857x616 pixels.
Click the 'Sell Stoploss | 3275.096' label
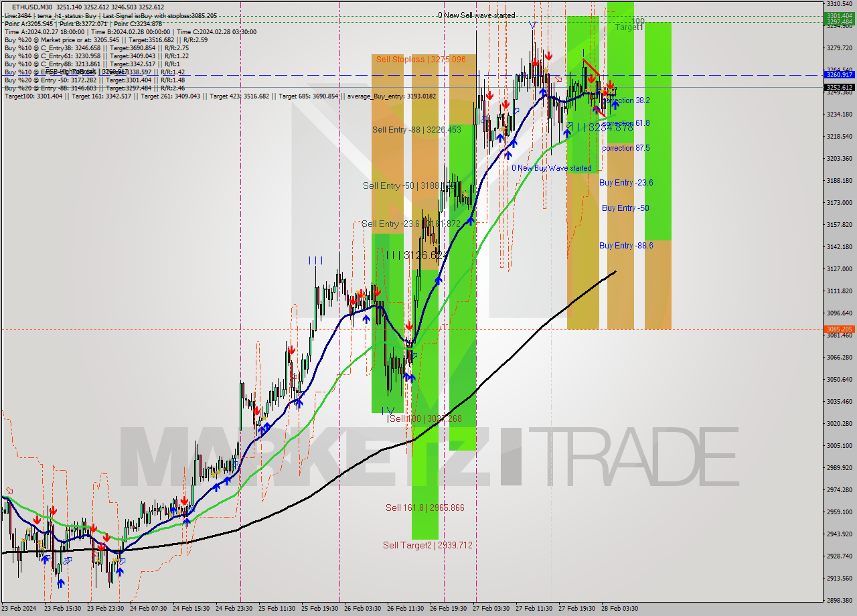click(x=420, y=60)
